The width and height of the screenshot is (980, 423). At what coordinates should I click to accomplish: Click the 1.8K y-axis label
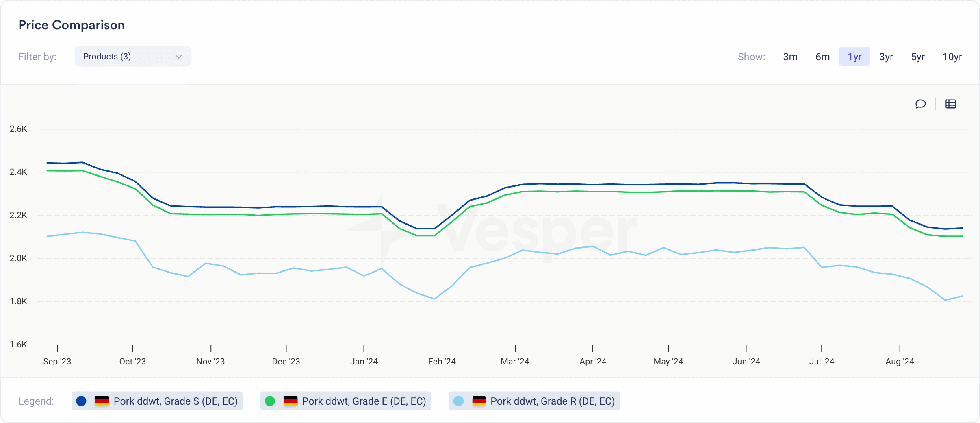point(18,301)
